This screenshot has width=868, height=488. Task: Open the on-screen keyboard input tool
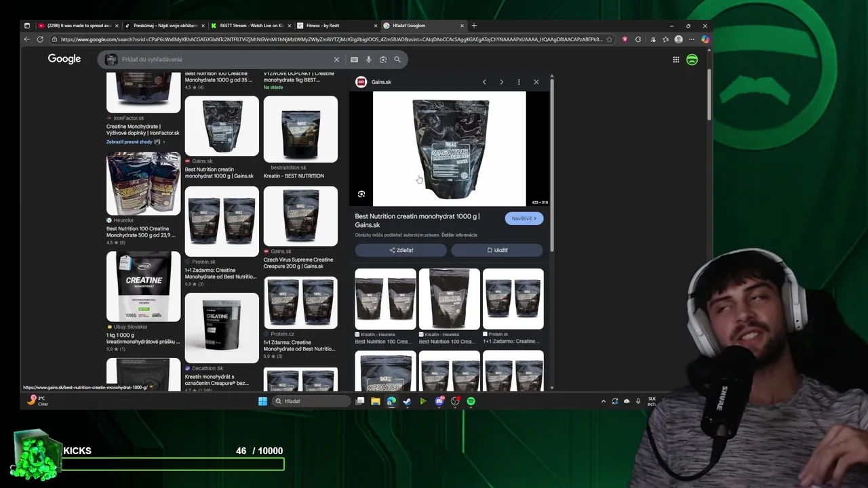pyautogui.click(x=354, y=60)
